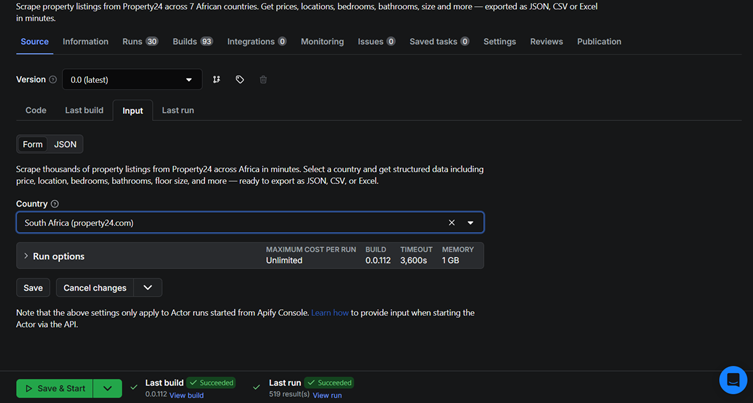Click the 0.0.112 build value in Run options
This screenshot has height=403, width=753.
coord(378,260)
